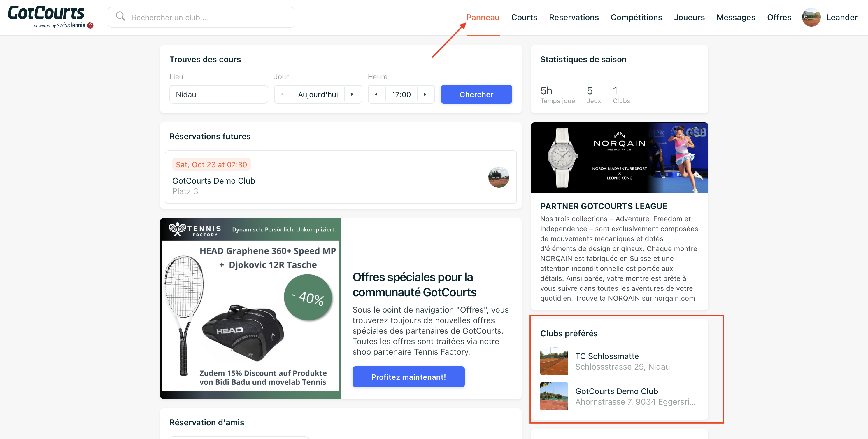868x439 pixels.
Task: Click the reservation's round club photo
Action: [499, 177]
